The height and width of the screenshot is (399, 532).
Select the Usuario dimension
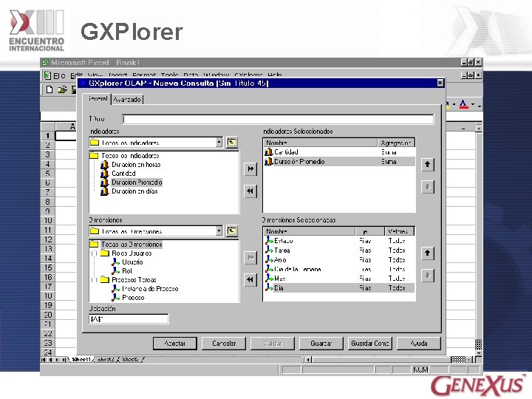pos(132,262)
